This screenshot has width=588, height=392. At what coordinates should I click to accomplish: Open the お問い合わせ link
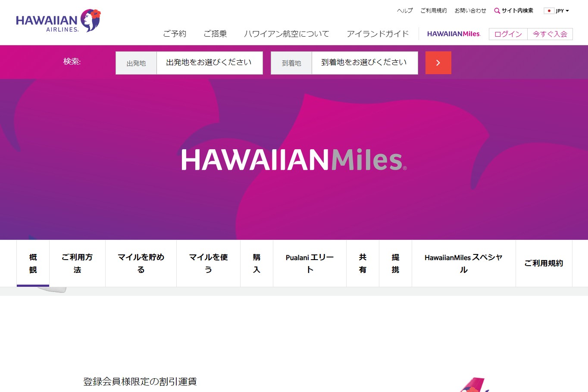point(470,11)
